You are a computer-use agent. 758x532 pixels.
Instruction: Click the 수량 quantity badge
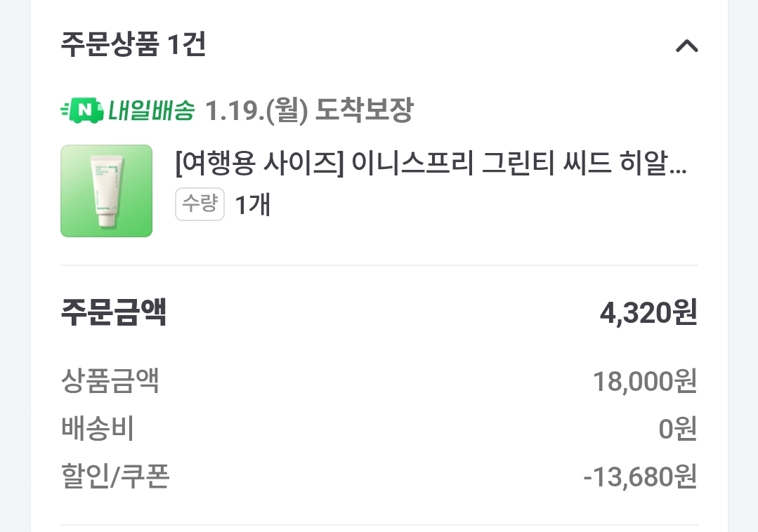pyautogui.click(x=200, y=204)
